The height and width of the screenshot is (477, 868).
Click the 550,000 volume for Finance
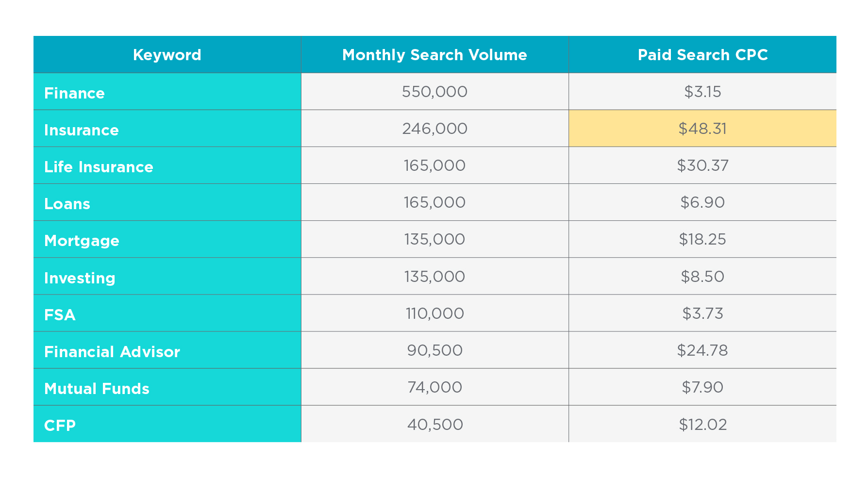point(434,92)
